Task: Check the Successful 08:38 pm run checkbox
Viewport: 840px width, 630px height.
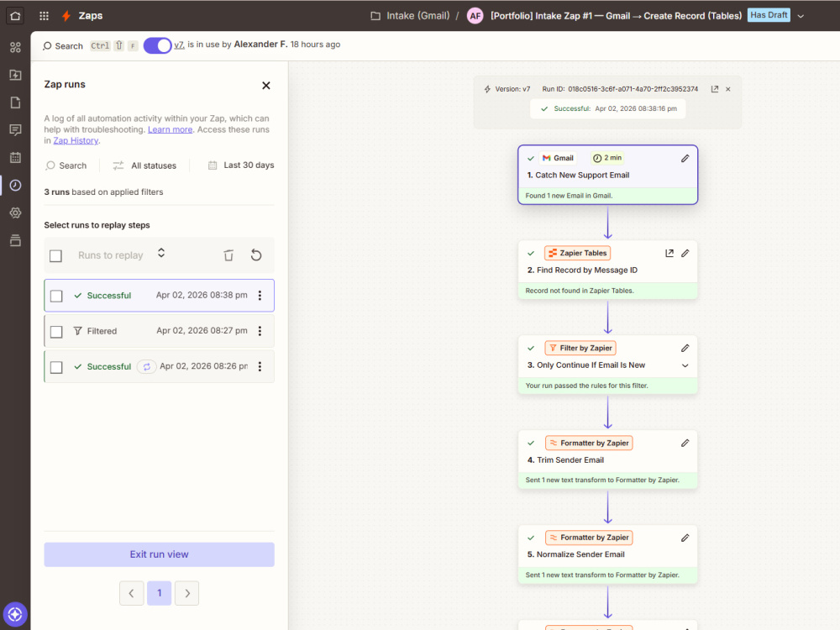Action: pyautogui.click(x=56, y=296)
